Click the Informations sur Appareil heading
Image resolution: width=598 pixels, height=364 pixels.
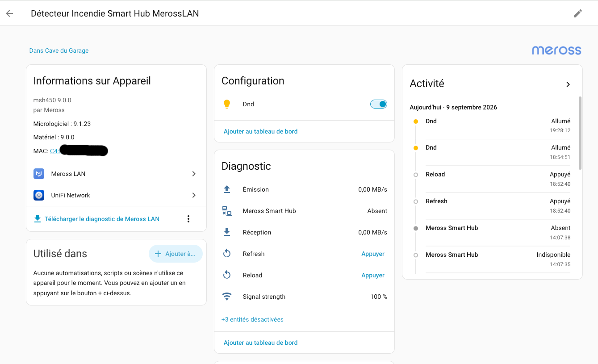click(x=92, y=81)
